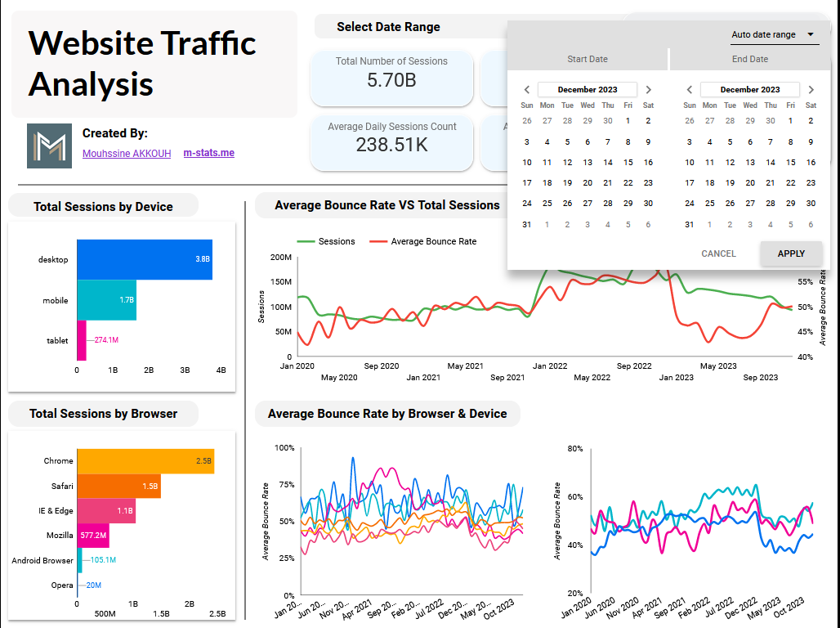
Task: Go to next month in Start Date calendar
Action: pyautogui.click(x=648, y=90)
